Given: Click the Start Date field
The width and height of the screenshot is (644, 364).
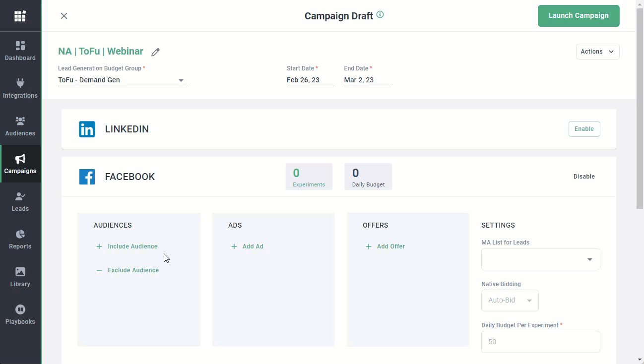Looking at the screenshot, I should coord(310,80).
